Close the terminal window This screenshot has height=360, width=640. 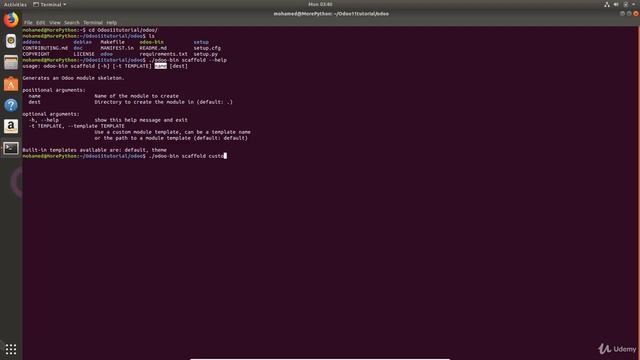pos(636,13)
